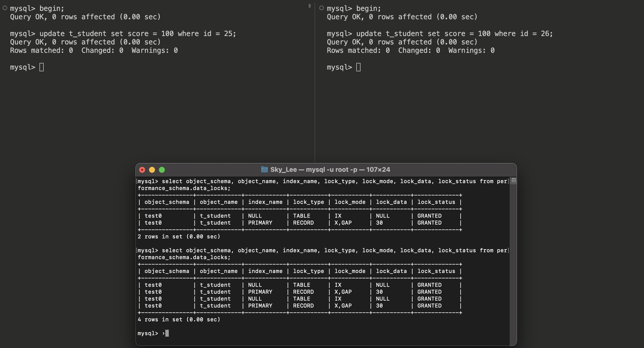Image resolution: width=644 pixels, height=348 pixels.
Task: Click the circle marker beside right begin prompt
Action: click(x=322, y=8)
